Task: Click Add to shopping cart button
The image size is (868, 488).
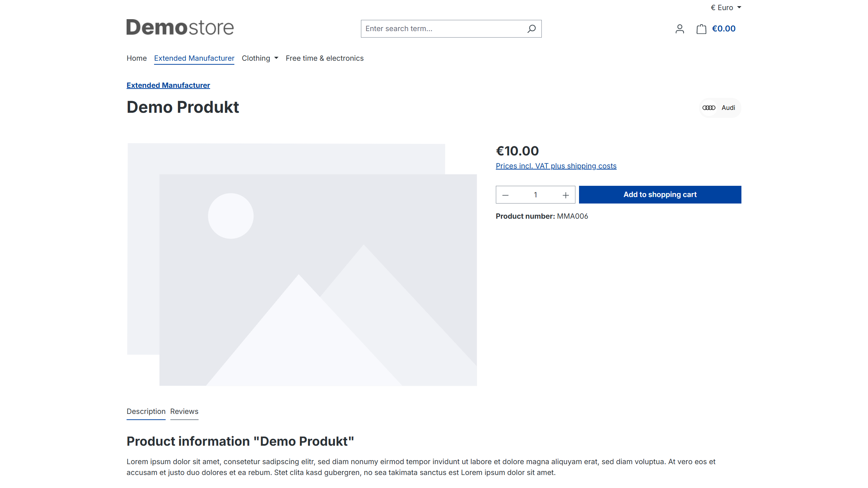Action: pyautogui.click(x=660, y=194)
